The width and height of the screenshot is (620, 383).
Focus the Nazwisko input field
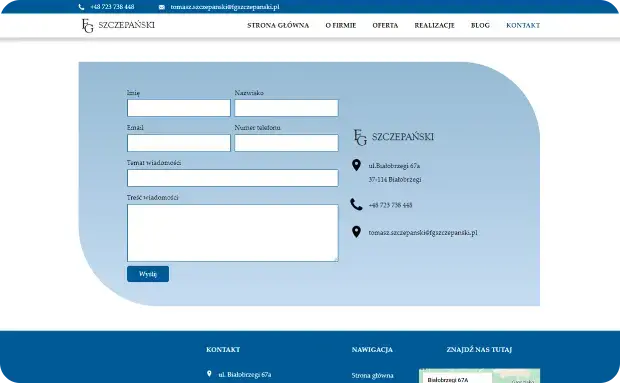[x=286, y=108]
